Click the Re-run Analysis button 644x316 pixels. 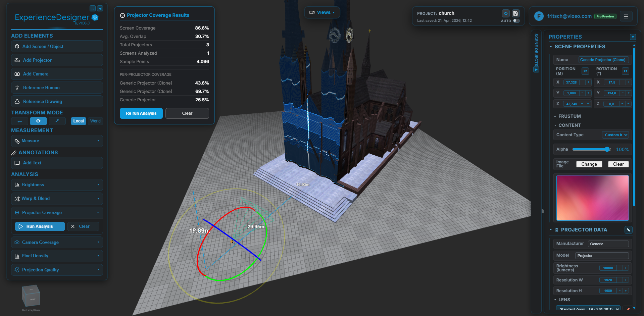141,113
